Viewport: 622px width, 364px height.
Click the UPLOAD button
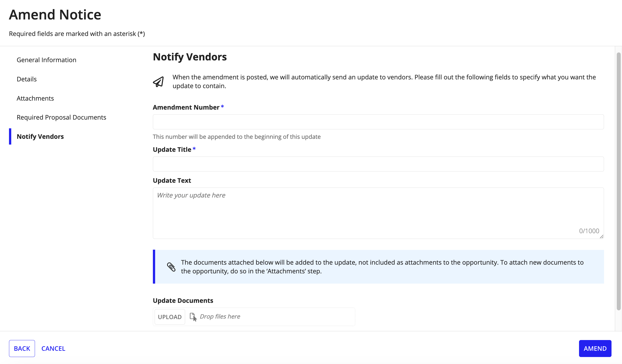point(170,317)
